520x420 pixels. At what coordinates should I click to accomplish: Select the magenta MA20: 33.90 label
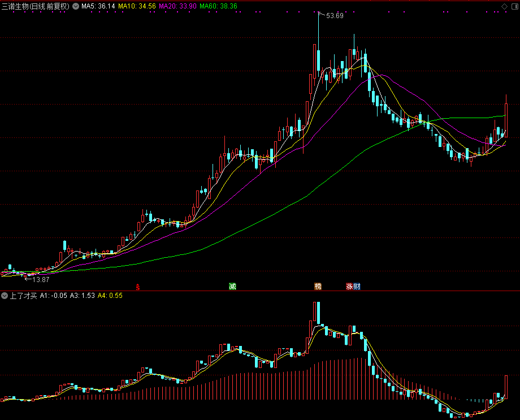click(x=177, y=6)
